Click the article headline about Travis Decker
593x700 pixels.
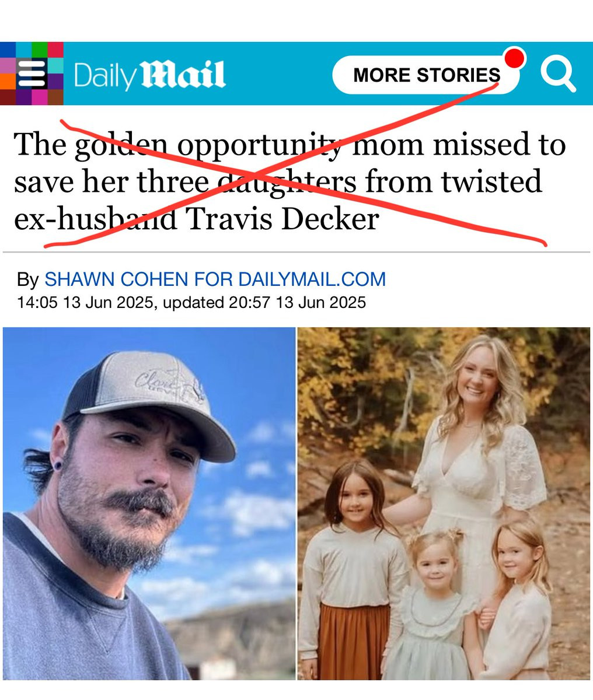[x=290, y=181]
